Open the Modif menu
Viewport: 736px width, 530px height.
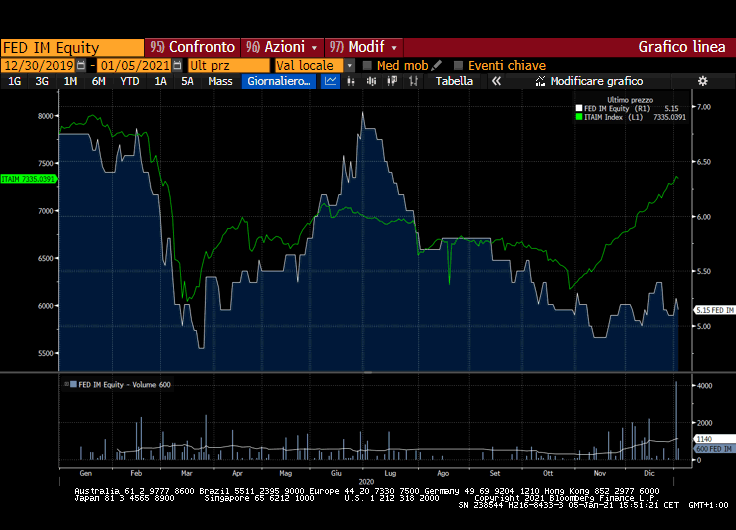coord(364,47)
